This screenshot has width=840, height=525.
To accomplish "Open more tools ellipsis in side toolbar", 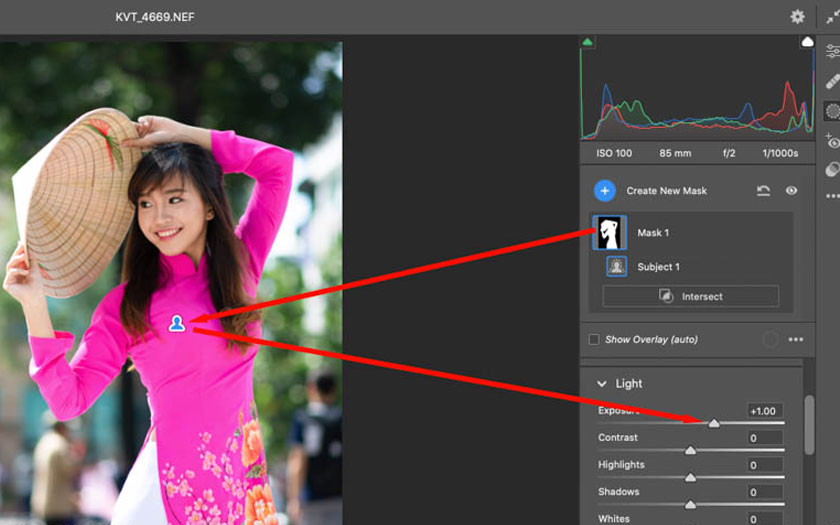I will tap(832, 196).
